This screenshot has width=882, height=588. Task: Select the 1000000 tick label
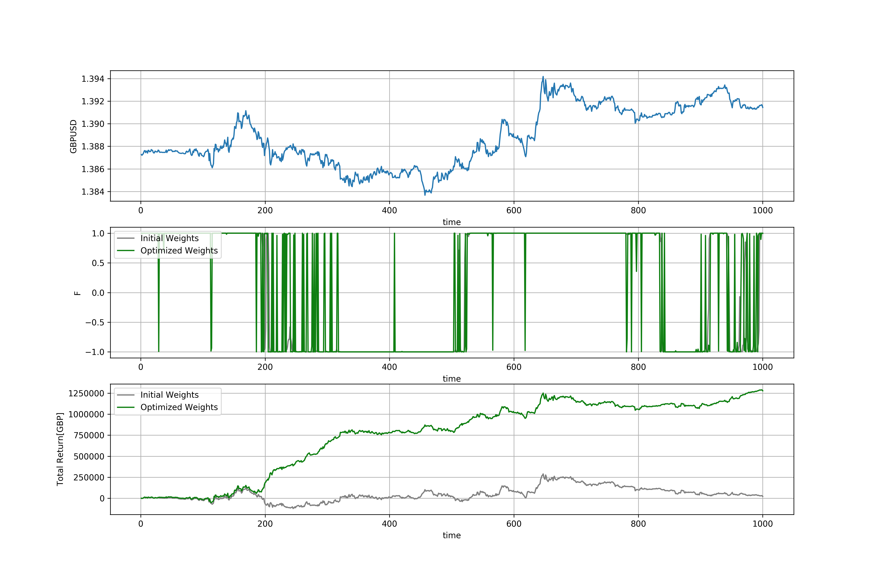[86, 414]
